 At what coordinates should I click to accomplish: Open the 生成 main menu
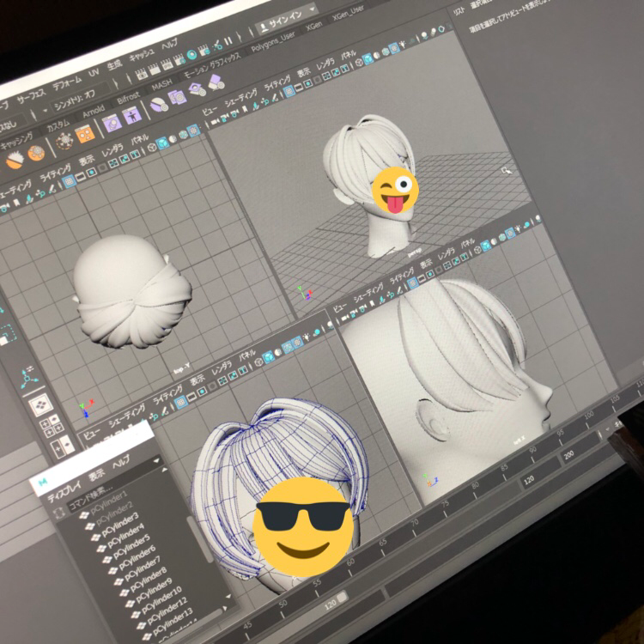(114, 65)
